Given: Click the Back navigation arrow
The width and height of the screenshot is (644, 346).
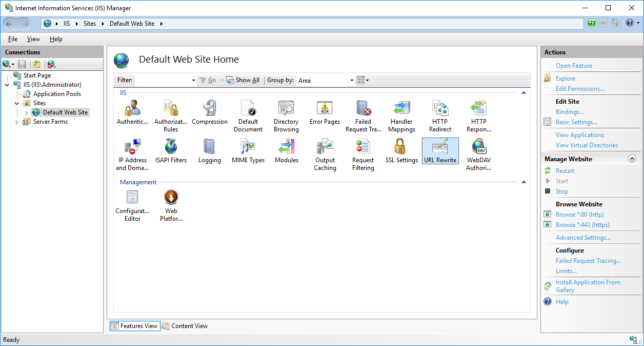Looking at the screenshot, I should point(10,24).
